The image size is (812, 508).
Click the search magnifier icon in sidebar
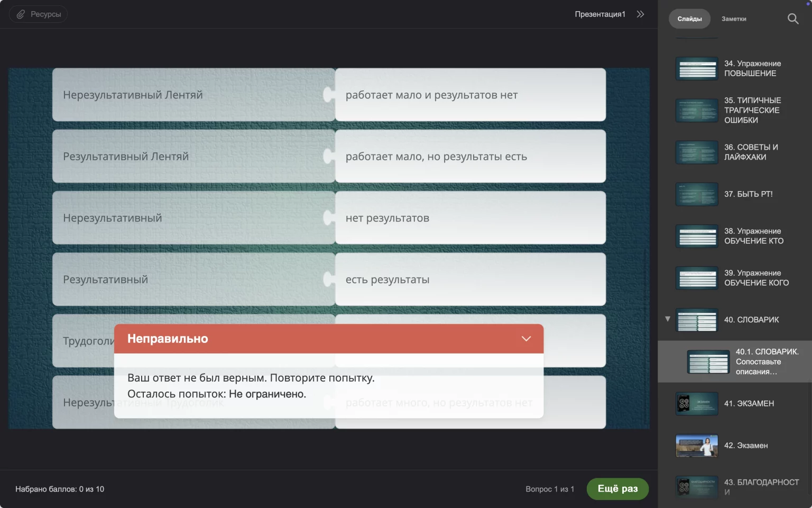click(x=792, y=19)
